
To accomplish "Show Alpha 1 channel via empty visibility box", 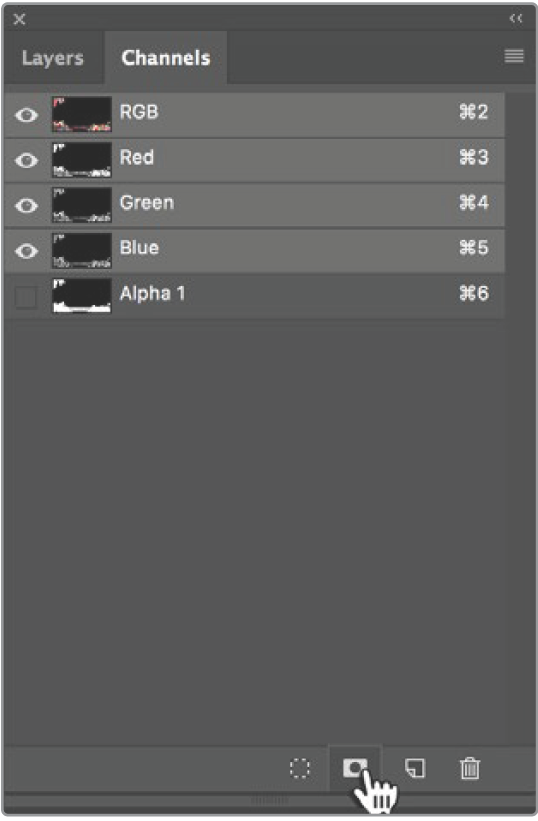I will coord(26,297).
